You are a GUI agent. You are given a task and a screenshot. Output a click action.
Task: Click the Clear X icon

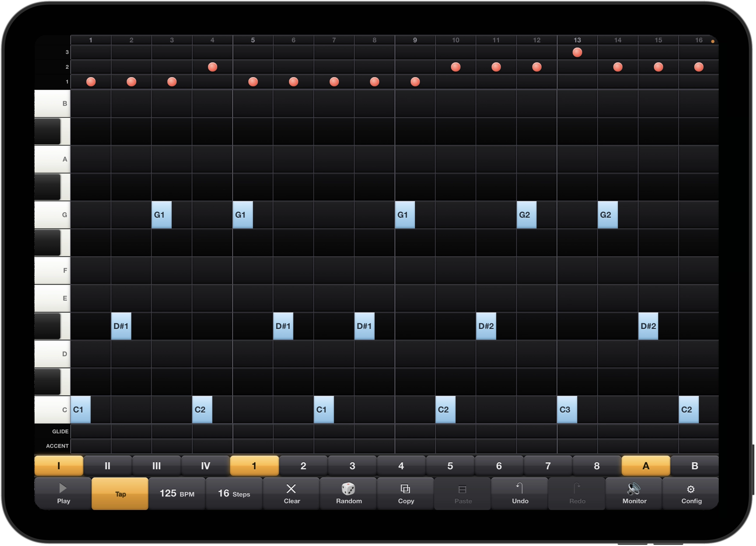click(291, 489)
